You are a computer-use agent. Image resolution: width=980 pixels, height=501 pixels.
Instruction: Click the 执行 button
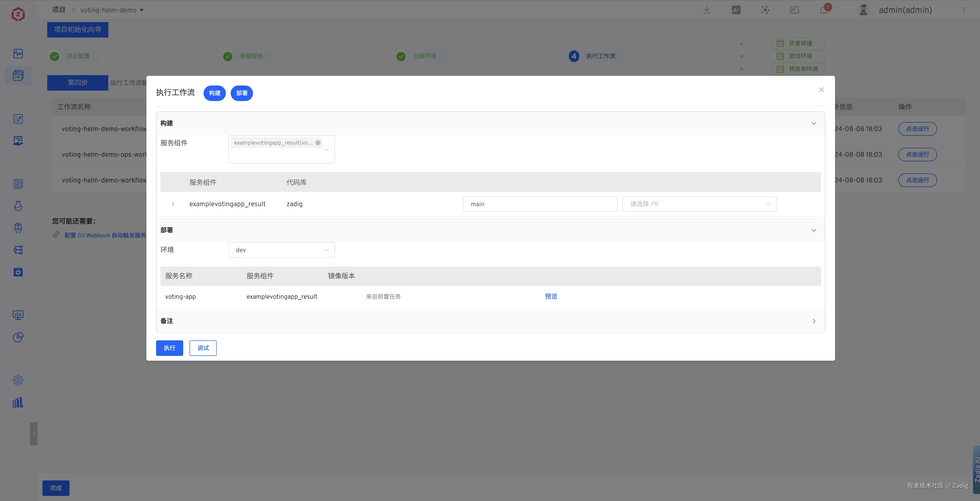(169, 348)
